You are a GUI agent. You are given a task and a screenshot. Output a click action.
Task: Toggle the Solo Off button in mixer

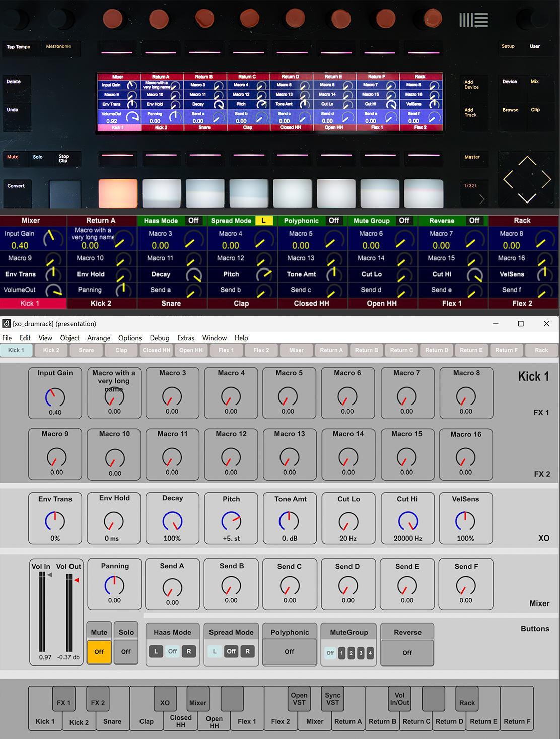[x=126, y=652]
